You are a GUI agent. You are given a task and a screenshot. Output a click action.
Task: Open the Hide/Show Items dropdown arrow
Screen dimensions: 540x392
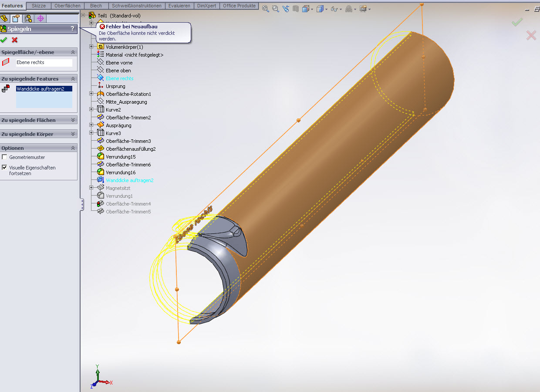coord(341,9)
